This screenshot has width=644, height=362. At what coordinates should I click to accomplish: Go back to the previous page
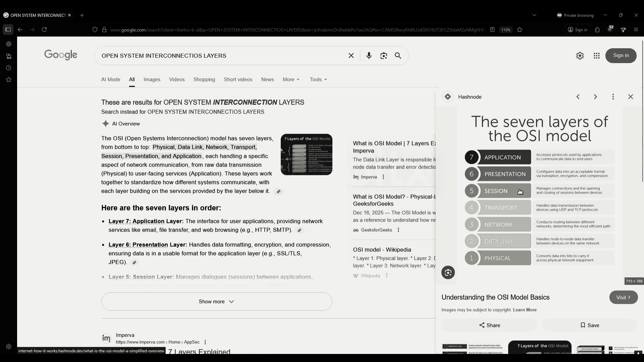tap(20, 29)
